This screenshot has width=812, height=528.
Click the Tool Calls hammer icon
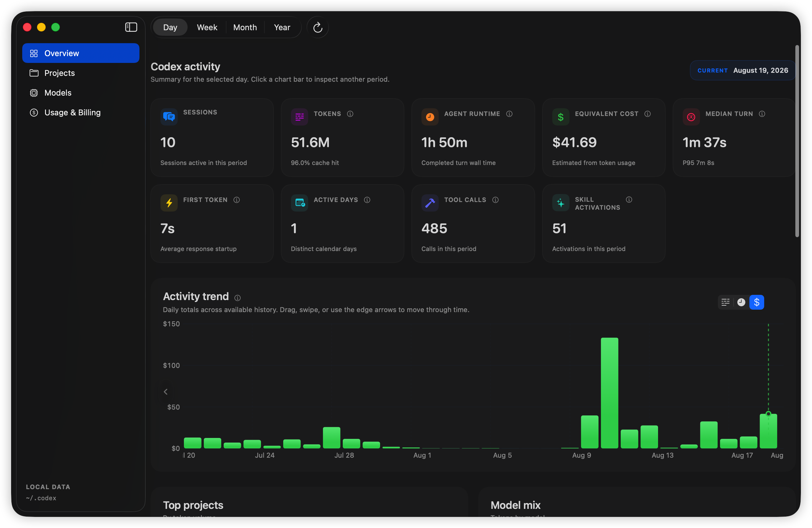pyautogui.click(x=430, y=203)
